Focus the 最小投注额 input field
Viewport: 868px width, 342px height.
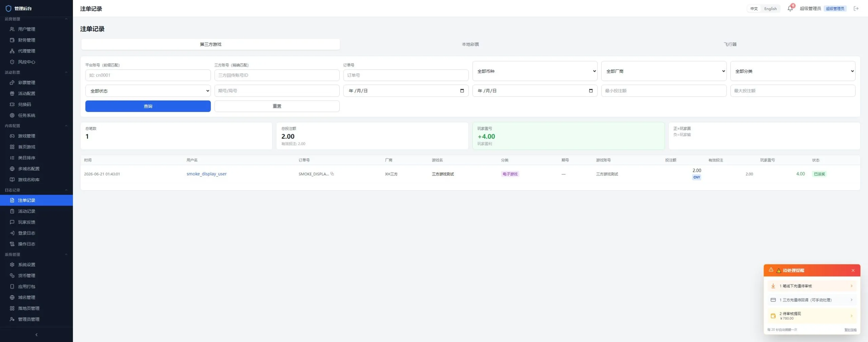(x=664, y=91)
